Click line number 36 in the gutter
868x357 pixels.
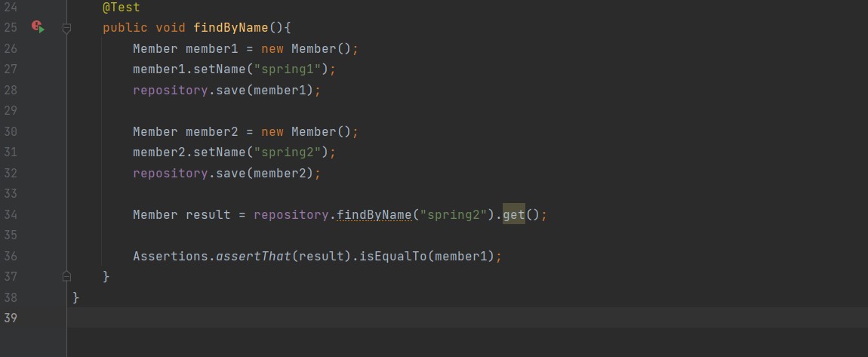[x=11, y=257]
